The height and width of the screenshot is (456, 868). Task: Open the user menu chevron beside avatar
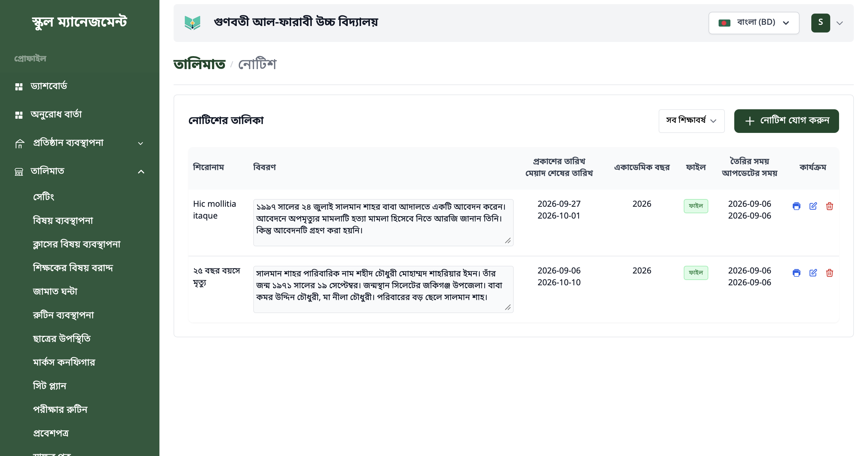point(840,23)
